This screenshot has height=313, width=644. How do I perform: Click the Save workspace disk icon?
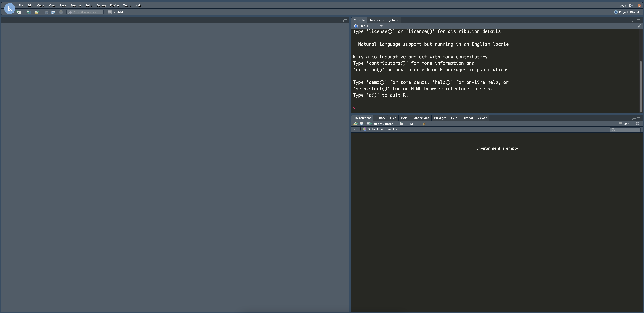pos(361,124)
